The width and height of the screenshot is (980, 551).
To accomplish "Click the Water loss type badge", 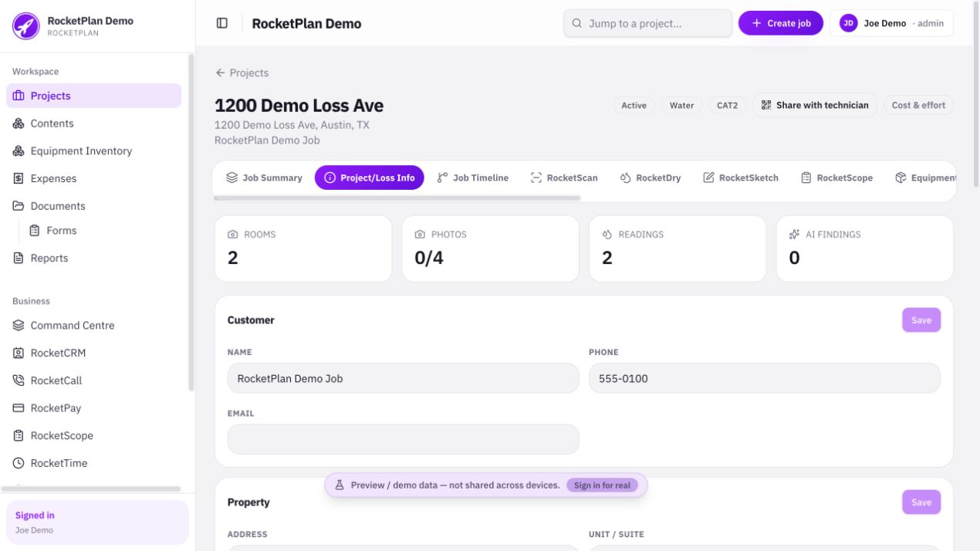I will (681, 106).
